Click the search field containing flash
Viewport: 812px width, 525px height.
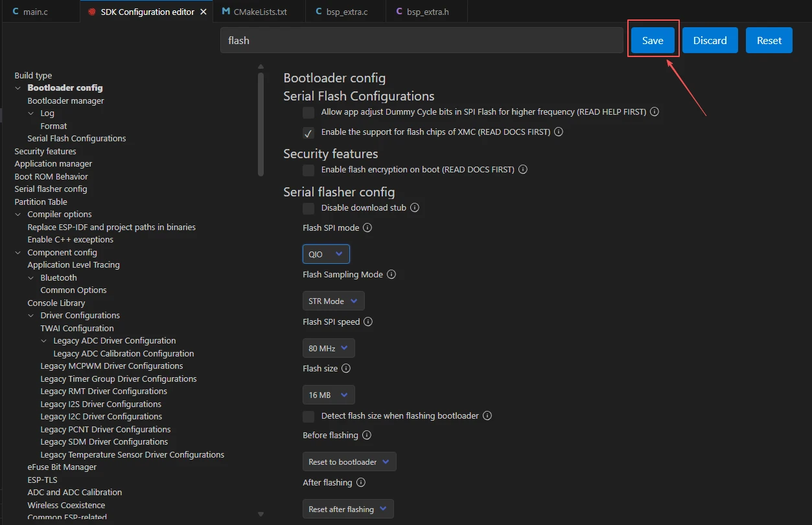[x=421, y=40]
